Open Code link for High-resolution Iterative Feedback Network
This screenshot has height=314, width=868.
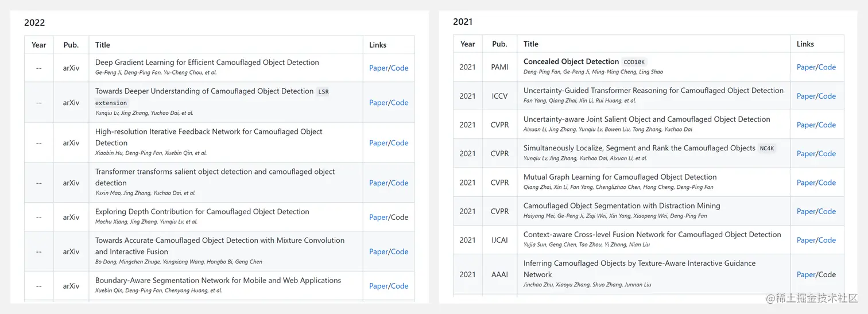(400, 143)
